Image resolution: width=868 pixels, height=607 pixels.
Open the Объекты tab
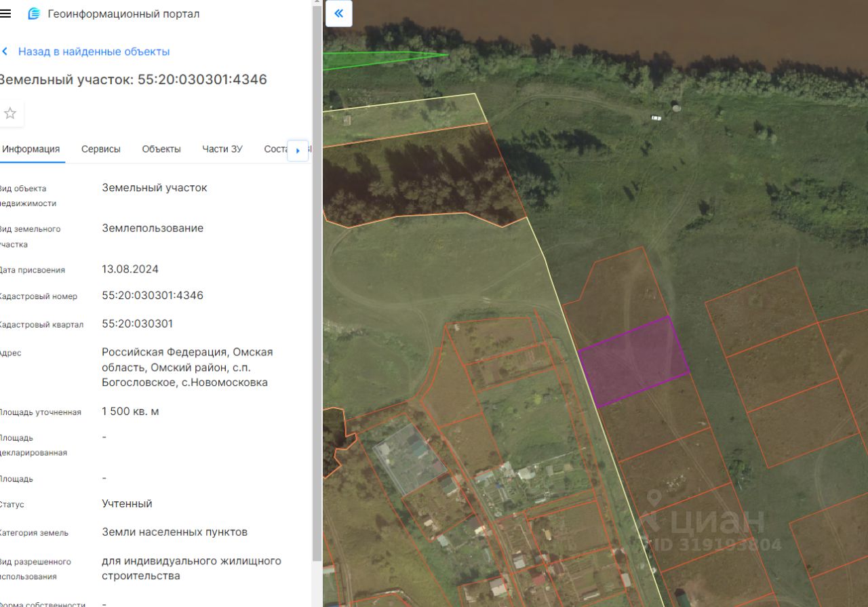pos(161,149)
